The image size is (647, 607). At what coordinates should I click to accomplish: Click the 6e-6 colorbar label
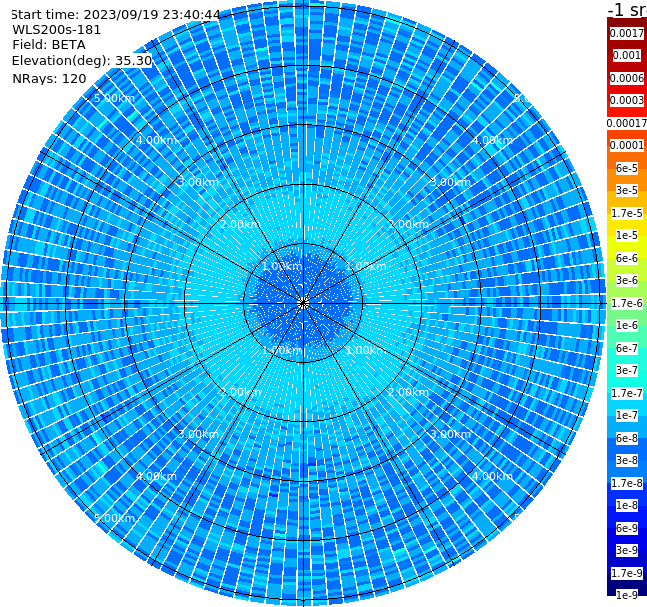pyautogui.click(x=627, y=258)
